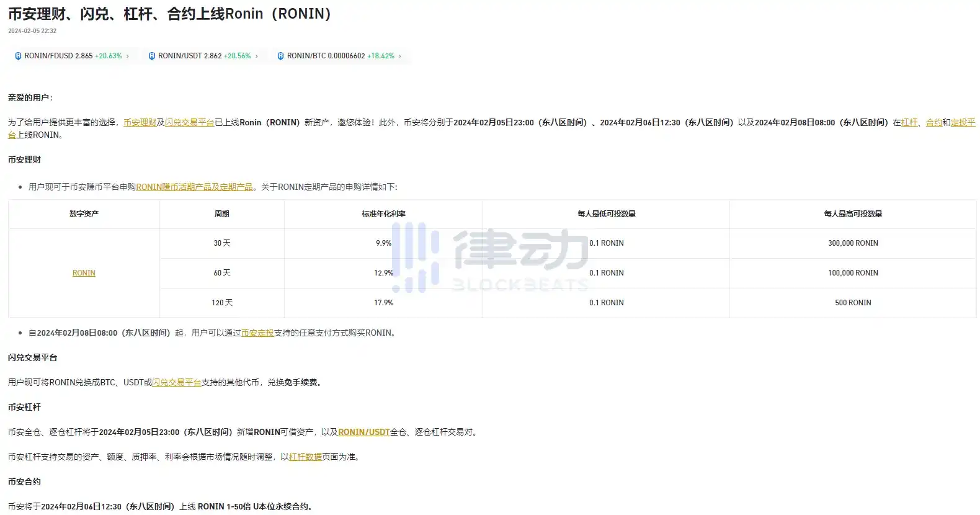Open 合约 link in intro paragraph
This screenshot has height=515, width=980.
click(934, 123)
